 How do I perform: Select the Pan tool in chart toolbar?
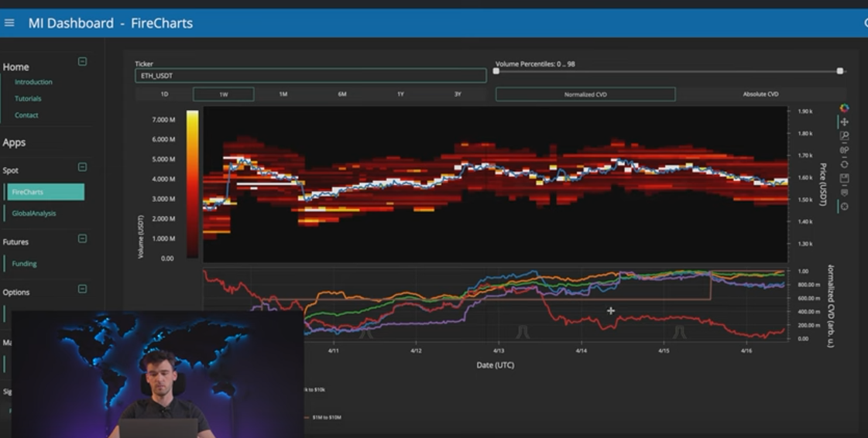coord(844,122)
